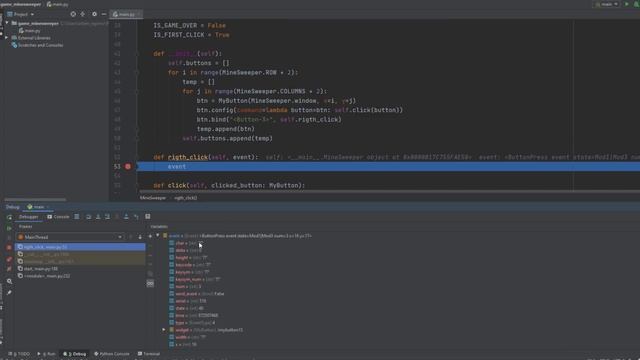The width and height of the screenshot is (640, 360).
Task: Step Out of current function
Action: tap(126, 217)
